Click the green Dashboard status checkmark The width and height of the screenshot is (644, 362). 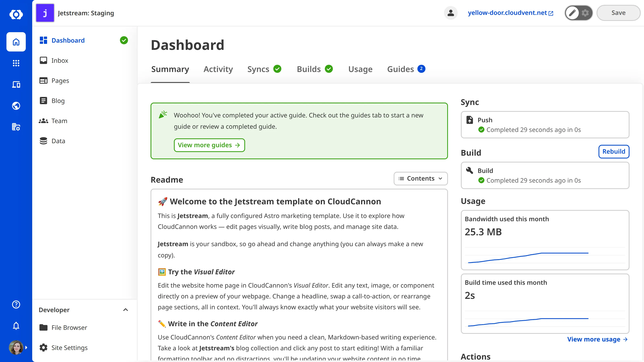pyautogui.click(x=124, y=40)
